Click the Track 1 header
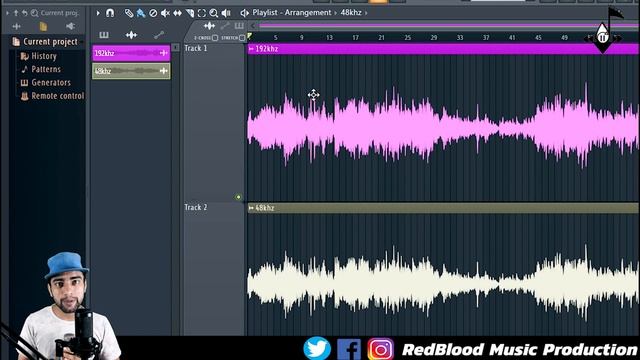Viewport: 640px width, 360px height. pyautogui.click(x=213, y=122)
